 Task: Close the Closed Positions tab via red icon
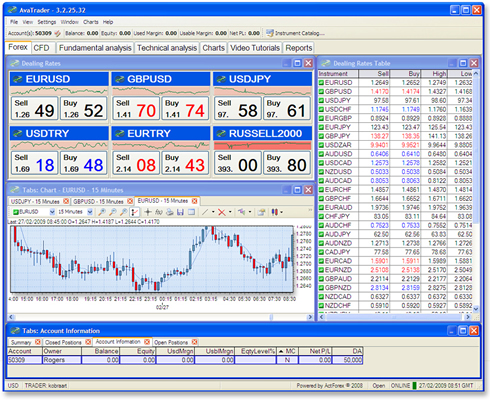[x=88, y=342]
